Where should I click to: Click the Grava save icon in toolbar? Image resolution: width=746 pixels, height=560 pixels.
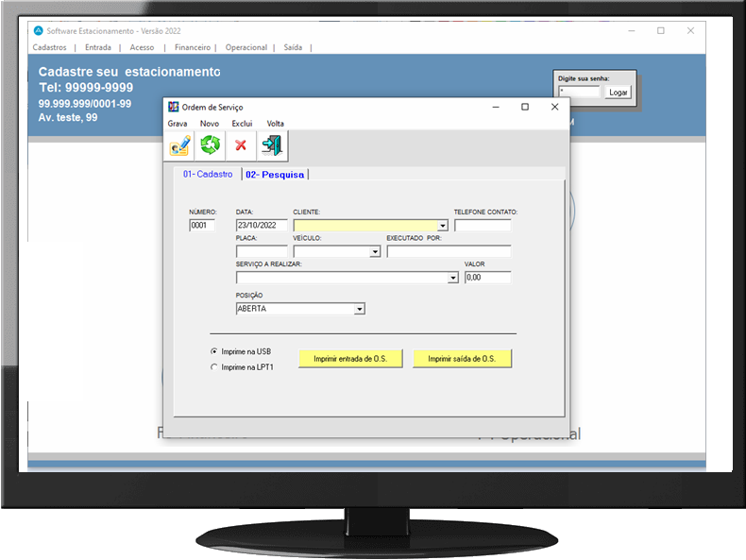pos(179,145)
